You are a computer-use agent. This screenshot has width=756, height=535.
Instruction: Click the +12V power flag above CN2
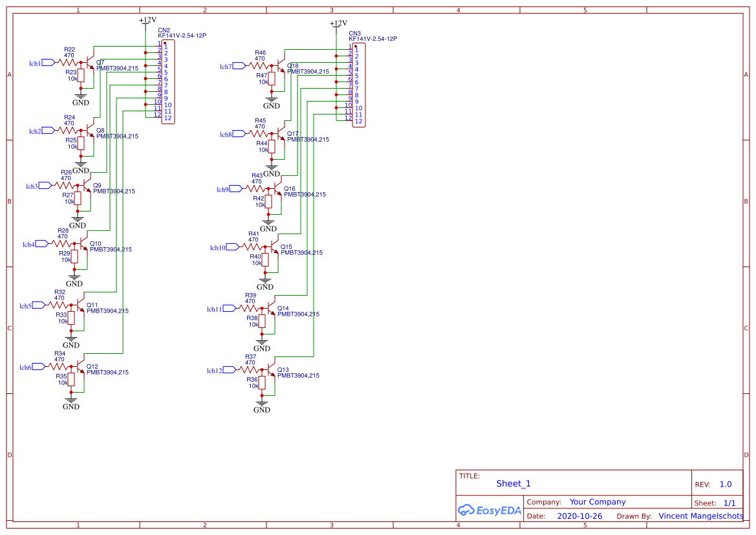click(x=145, y=20)
